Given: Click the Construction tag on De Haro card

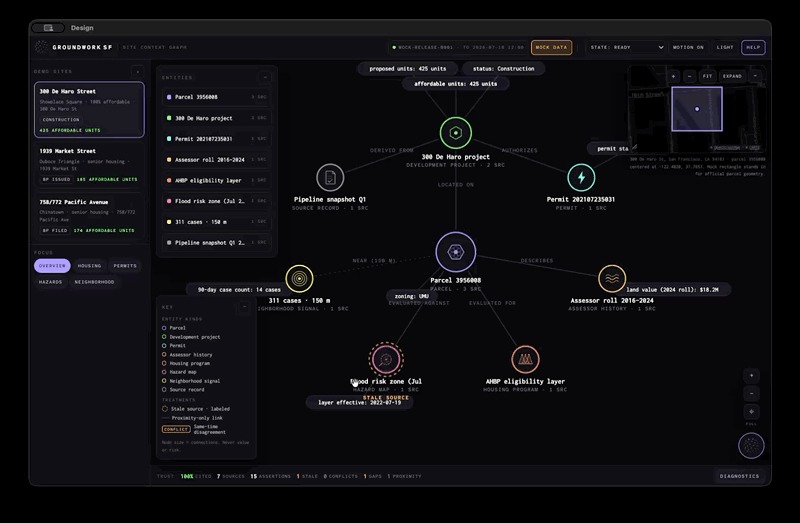Looking at the screenshot, I should point(61,119).
